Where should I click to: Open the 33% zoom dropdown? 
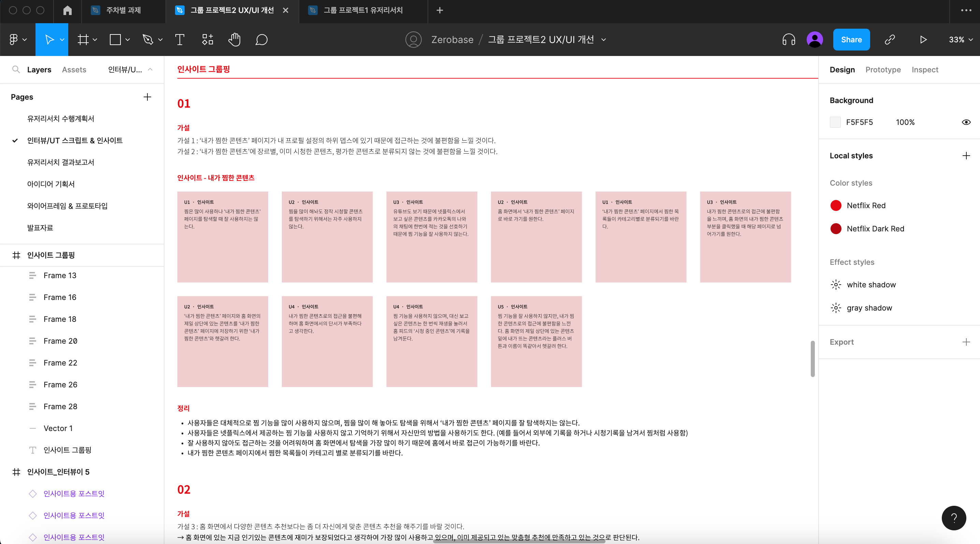coord(960,40)
